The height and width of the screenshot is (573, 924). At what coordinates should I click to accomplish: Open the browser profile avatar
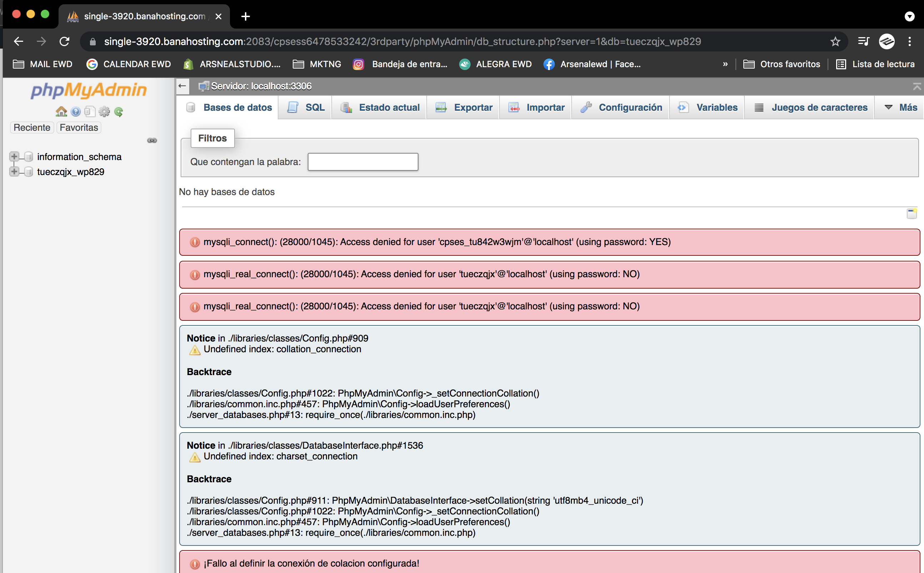[887, 41]
